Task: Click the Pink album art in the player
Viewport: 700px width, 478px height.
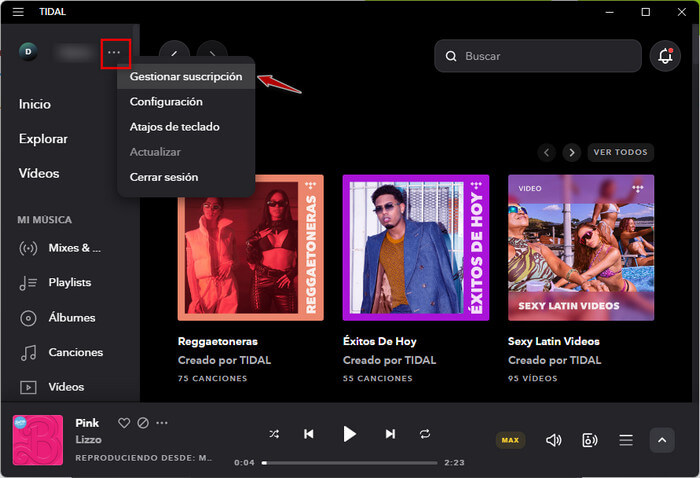Action: tap(38, 441)
